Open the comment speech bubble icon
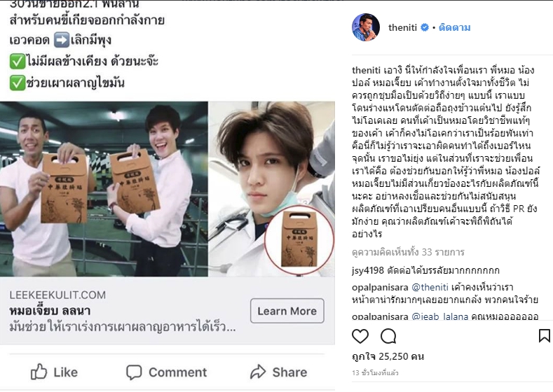 click(x=388, y=337)
